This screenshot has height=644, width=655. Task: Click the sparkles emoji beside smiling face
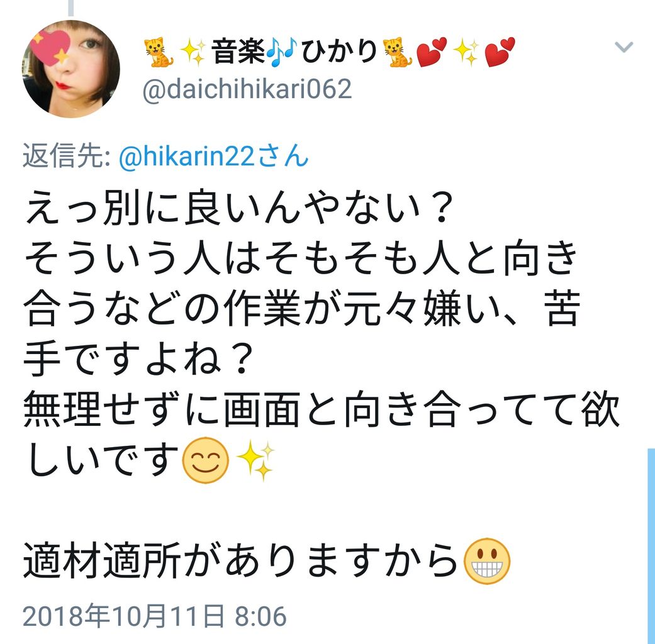255,460
